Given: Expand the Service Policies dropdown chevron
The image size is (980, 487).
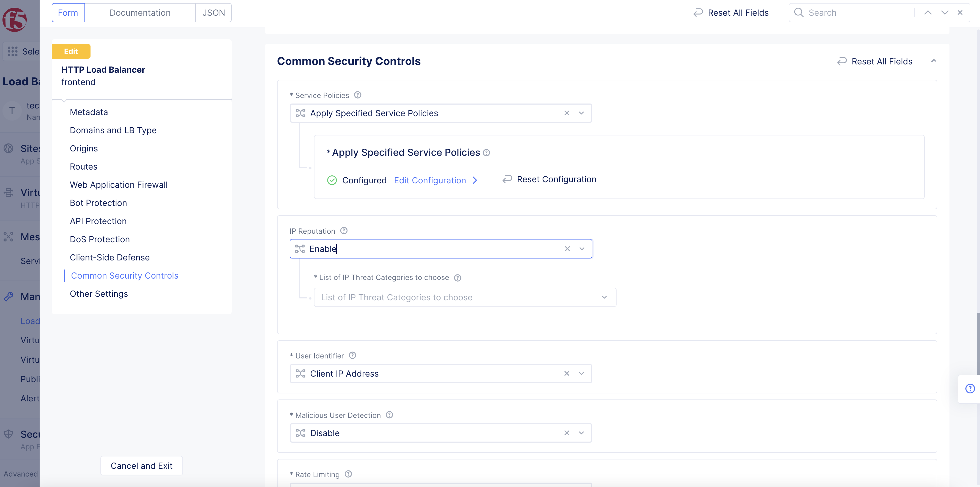Looking at the screenshot, I should pyautogui.click(x=581, y=113).
